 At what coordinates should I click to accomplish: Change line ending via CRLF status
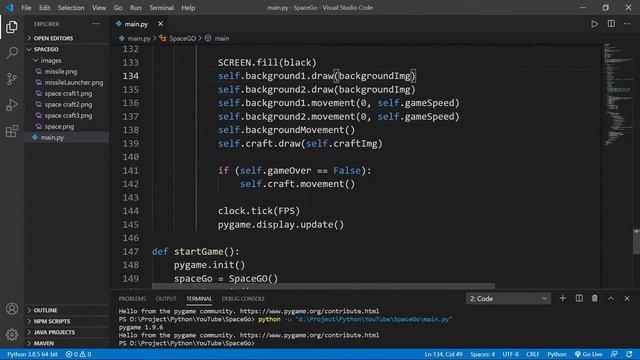point(533,354)
